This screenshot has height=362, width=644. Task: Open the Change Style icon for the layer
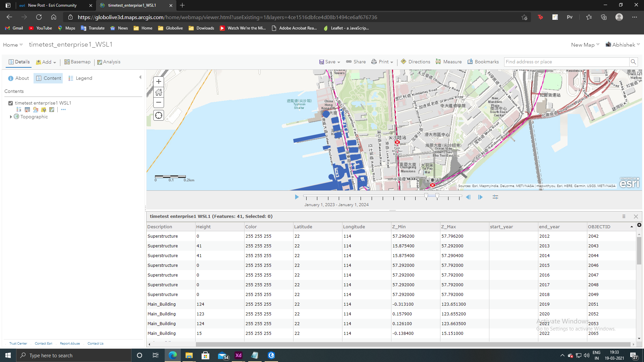pos(36,109)
